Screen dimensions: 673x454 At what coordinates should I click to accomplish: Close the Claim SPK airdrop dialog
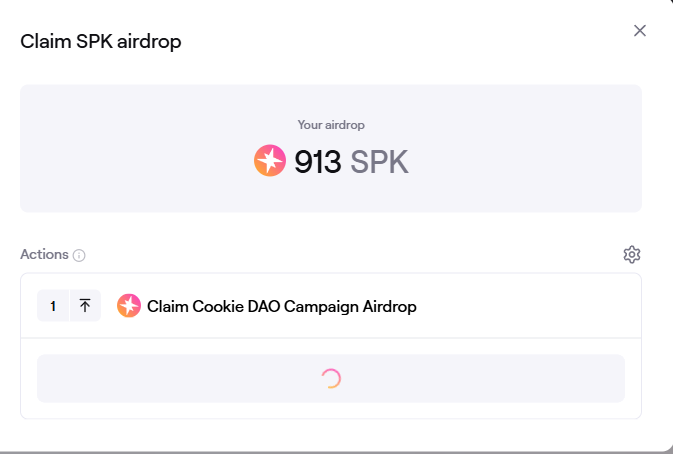(x=640, y=30)
